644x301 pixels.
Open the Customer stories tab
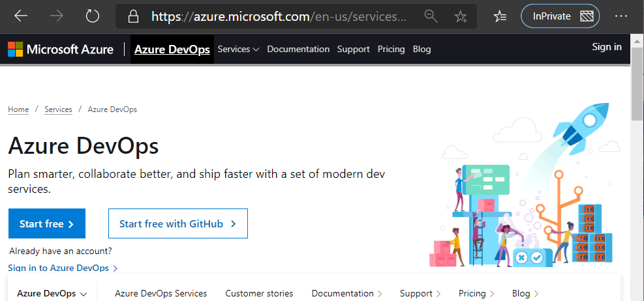click(x=259, y=294)
